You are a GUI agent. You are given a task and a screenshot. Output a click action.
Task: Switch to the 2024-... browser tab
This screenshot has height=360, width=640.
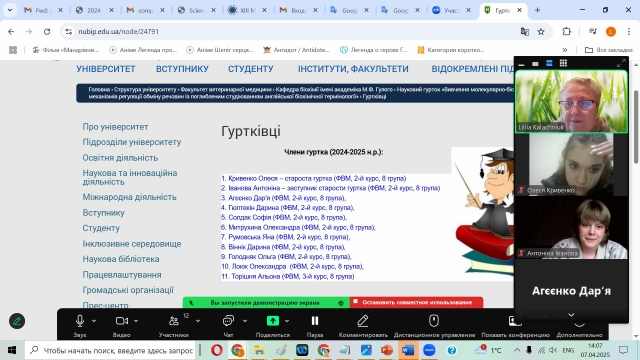click(x=94, y=10)
